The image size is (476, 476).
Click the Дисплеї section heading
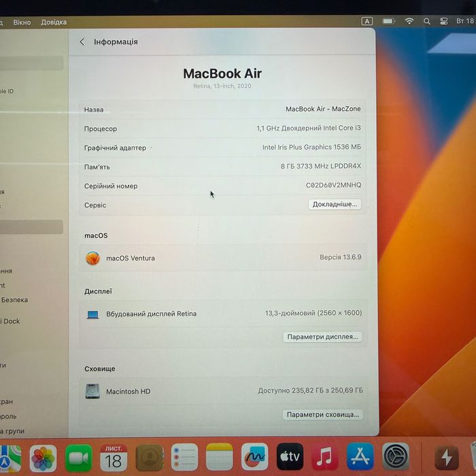(98, 292)
